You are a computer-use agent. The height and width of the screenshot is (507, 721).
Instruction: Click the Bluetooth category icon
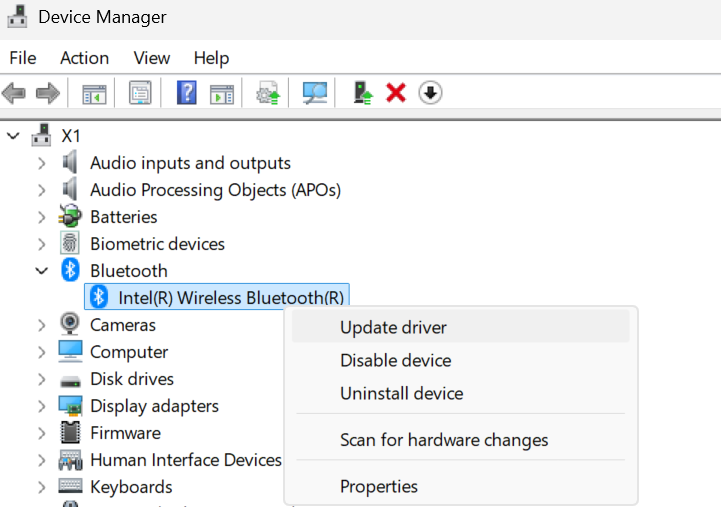(70, 270)
